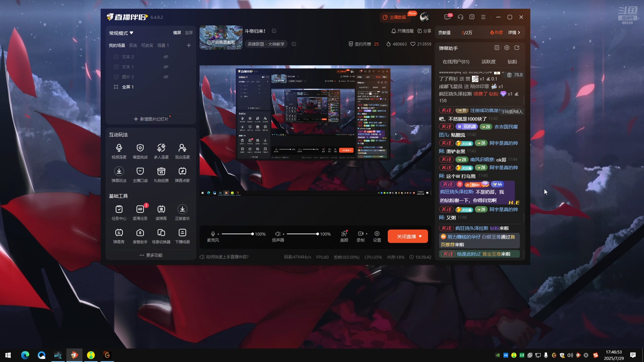Expand record options arrow next to 录制

(367, 234)
